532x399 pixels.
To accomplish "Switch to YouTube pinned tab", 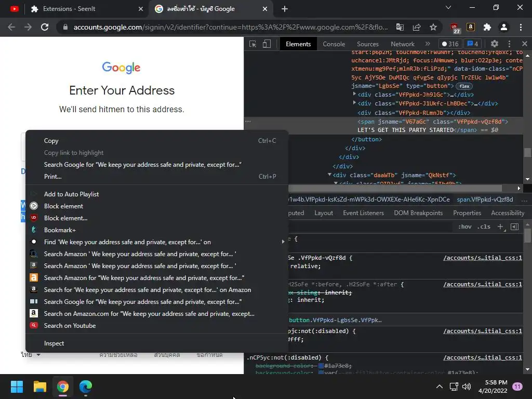I will pyautogui.click(x=14, y=9).
